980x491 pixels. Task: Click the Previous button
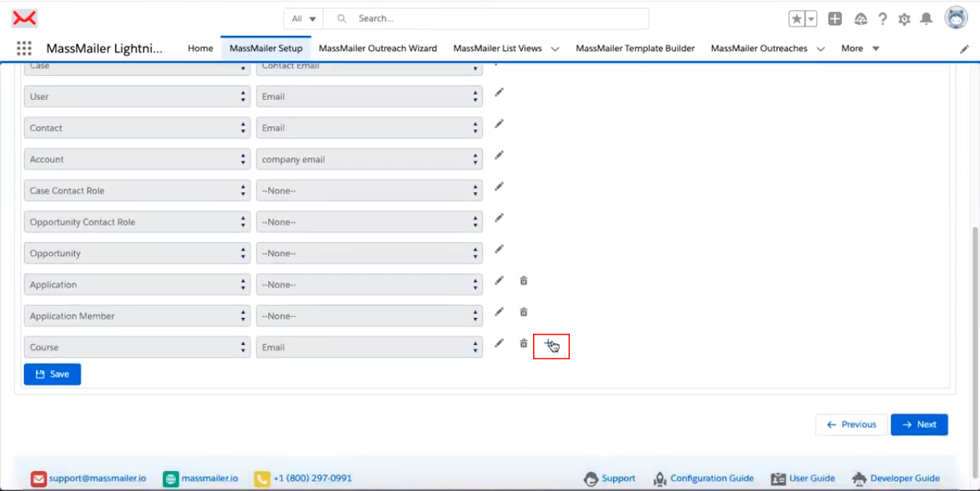(x=852, y=425)
